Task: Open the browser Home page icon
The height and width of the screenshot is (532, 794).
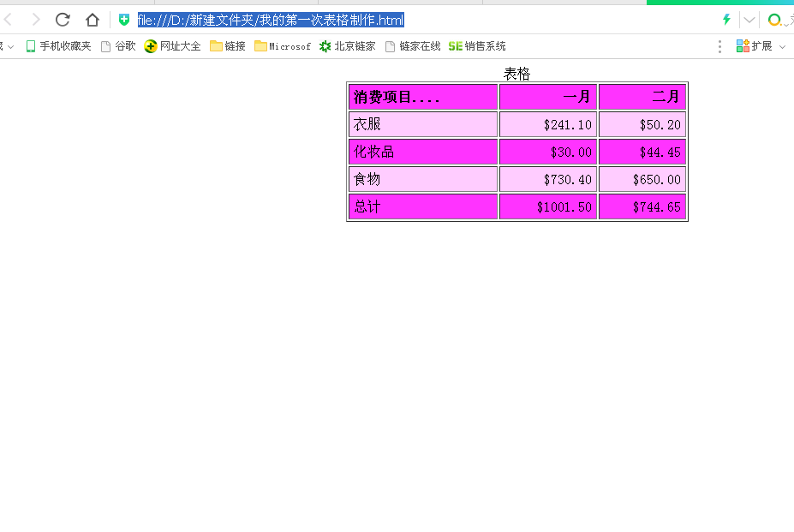Action: pyautogui.click(x=92, y=19)
